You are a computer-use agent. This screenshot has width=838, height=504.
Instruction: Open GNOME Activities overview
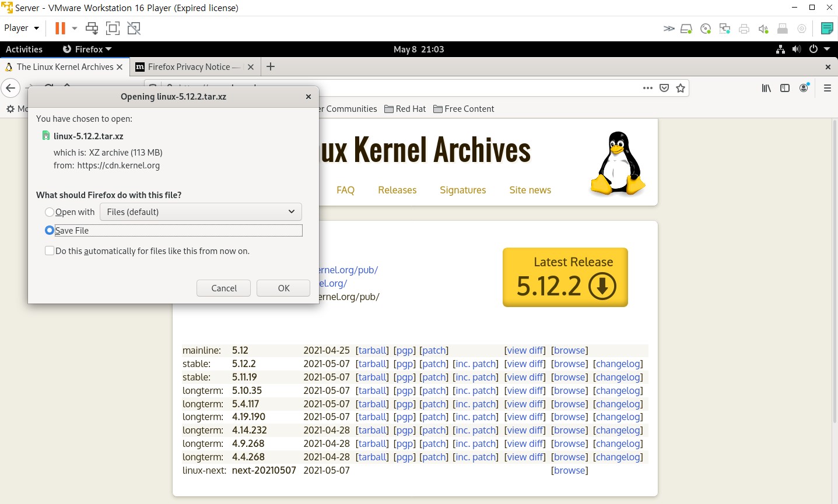point(24,50)
